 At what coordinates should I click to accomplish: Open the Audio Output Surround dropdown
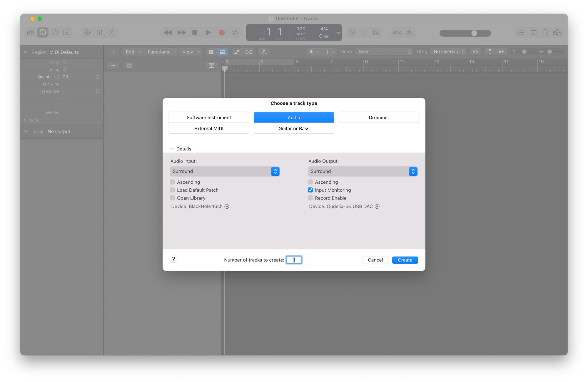coord(363,171)
